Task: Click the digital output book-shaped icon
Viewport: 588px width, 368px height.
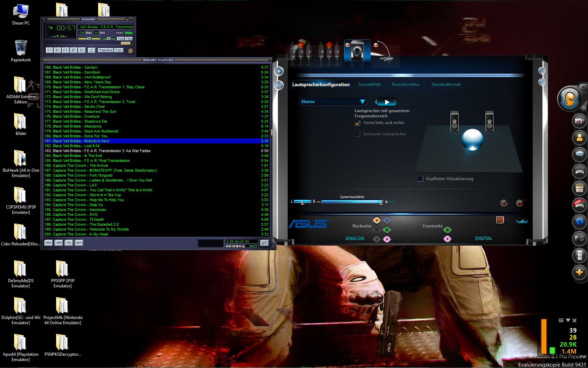Action: (x=500, y=220)
